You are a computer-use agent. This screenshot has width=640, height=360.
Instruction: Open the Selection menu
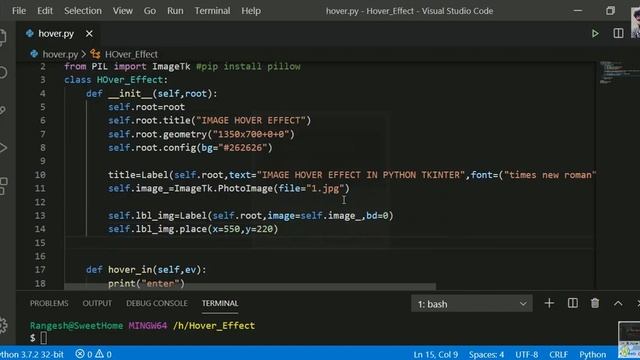point(83,11)
